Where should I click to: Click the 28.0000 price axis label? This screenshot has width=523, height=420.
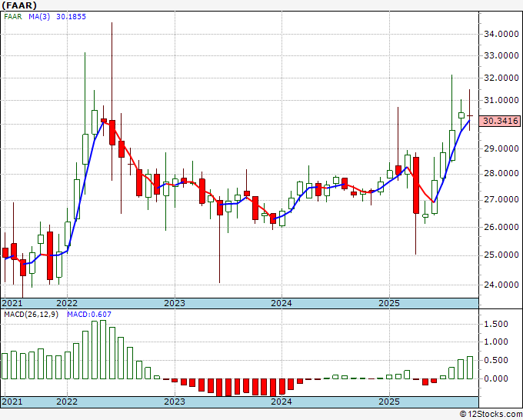501,174
